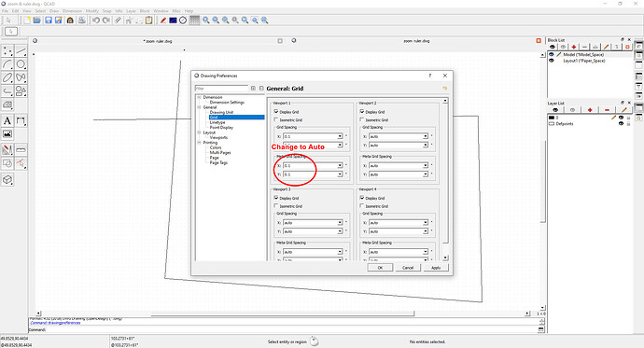Select the Polyline drawing tool
Screen dimensions: 644x348
tap(7, 90)
